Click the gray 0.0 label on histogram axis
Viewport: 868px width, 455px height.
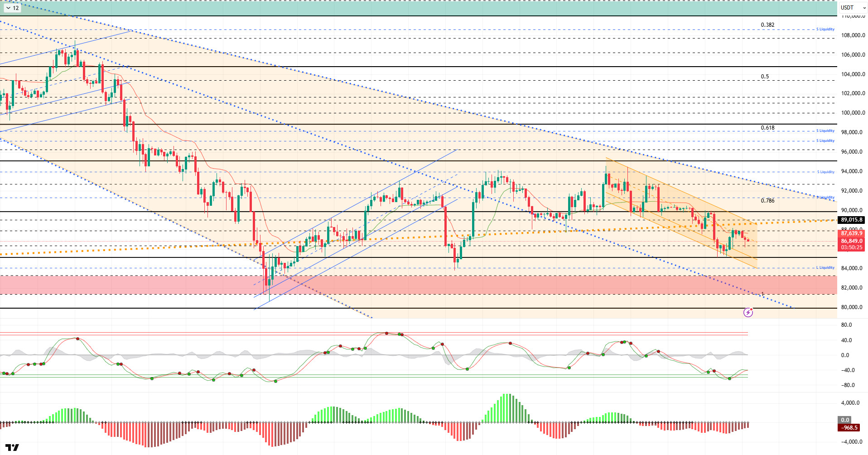tap(845, 420)
